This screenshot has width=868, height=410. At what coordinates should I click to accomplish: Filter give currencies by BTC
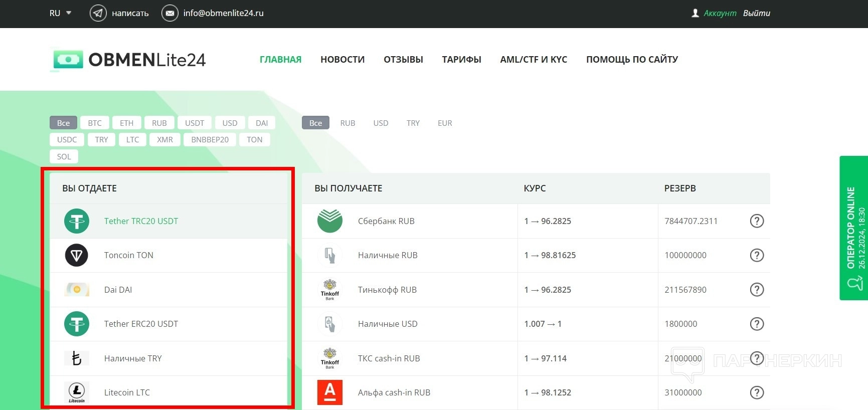point(95,123)
